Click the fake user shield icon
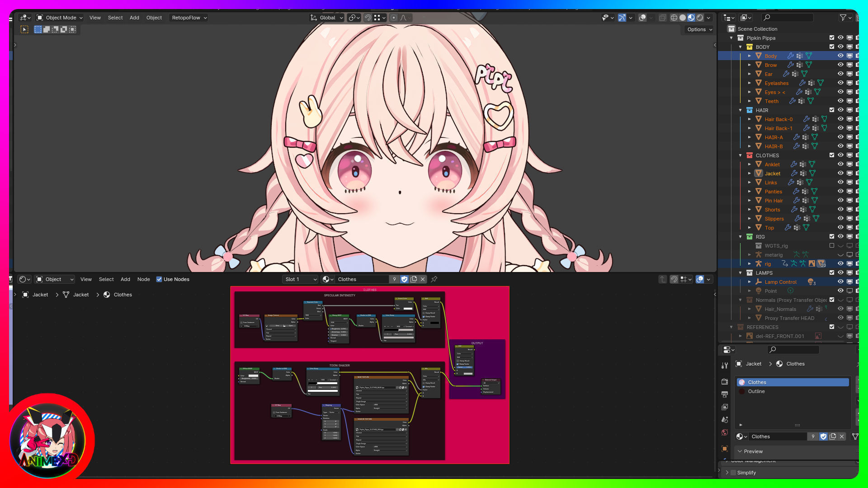868x488 pixels. click(405, 279)
